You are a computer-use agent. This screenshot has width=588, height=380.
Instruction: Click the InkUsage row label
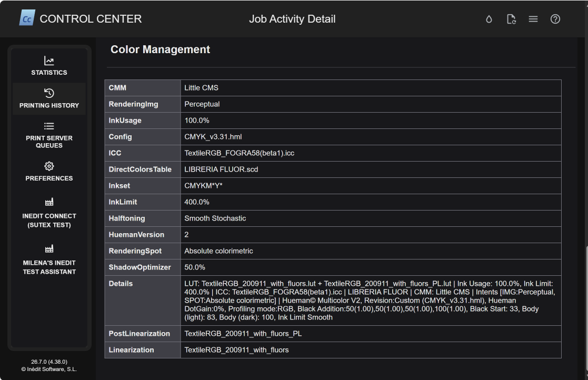click(x=125, y=121)
